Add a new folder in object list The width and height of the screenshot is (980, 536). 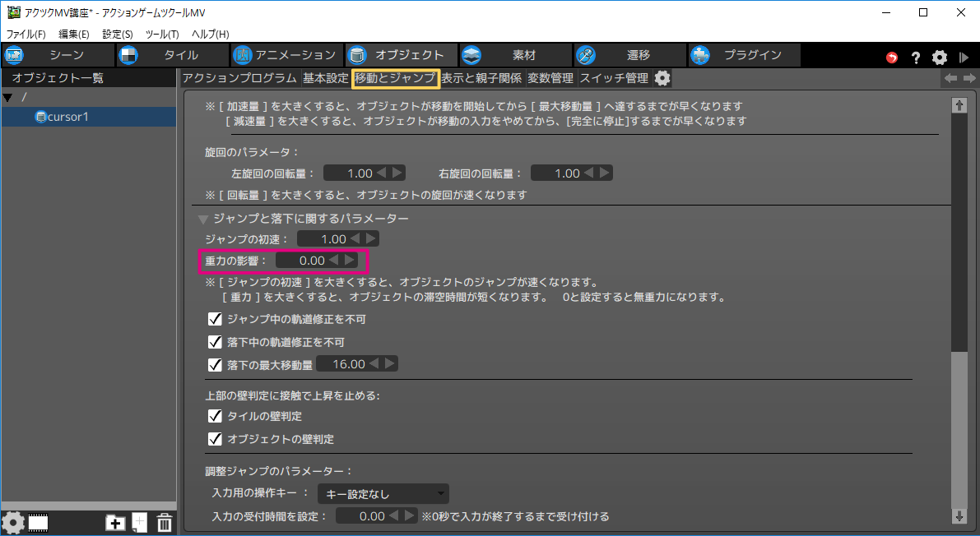coord(115,522)
